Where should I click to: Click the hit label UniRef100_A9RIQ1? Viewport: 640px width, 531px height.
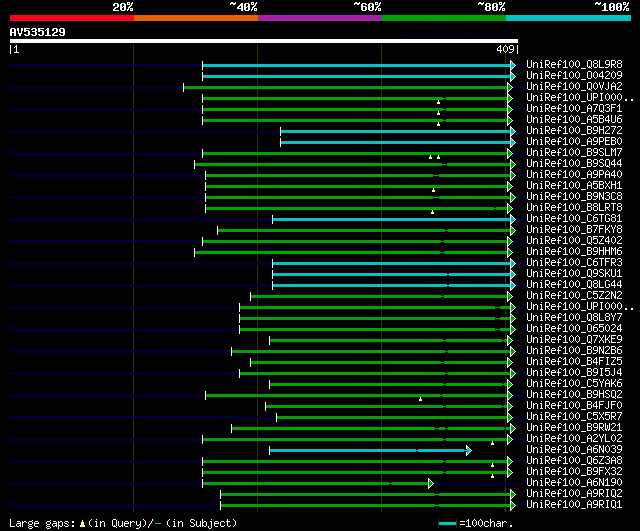coord(574,505)
